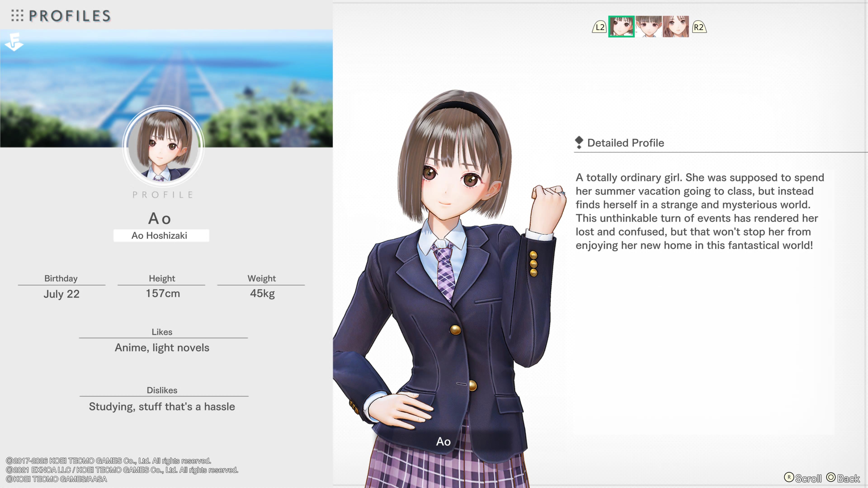The height and width of the screenshot is (488, 868).
Task: Click the large Ao name heading
Action: [x=160, y=218]
